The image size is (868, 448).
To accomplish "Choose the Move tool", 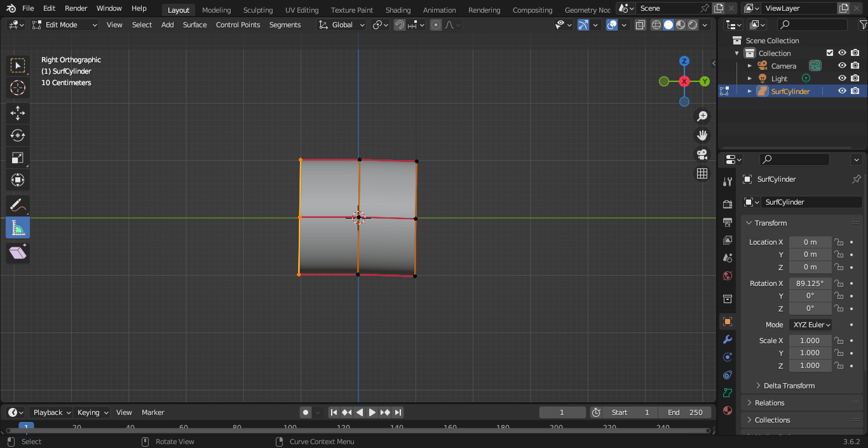I will pos(18,114).
